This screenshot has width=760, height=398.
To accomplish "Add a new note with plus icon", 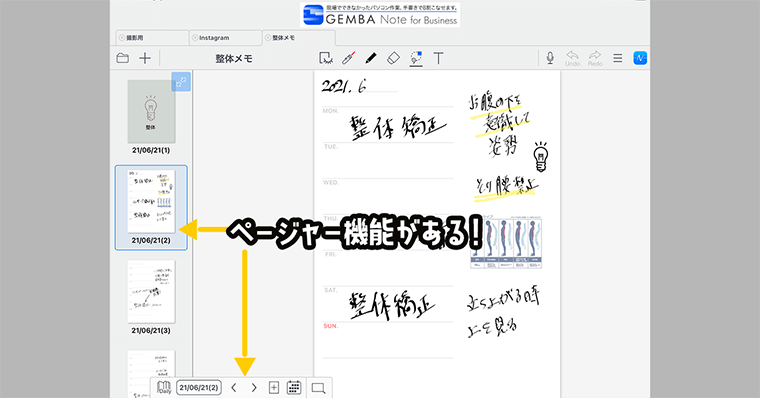I will point(145,58).
